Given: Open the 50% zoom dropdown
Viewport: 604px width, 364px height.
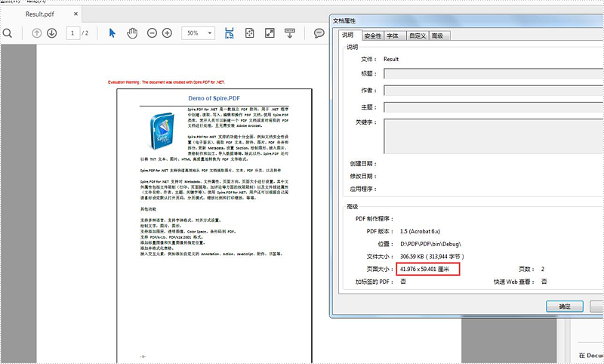Looking at the screenshot, I should [x=199, y=33].
